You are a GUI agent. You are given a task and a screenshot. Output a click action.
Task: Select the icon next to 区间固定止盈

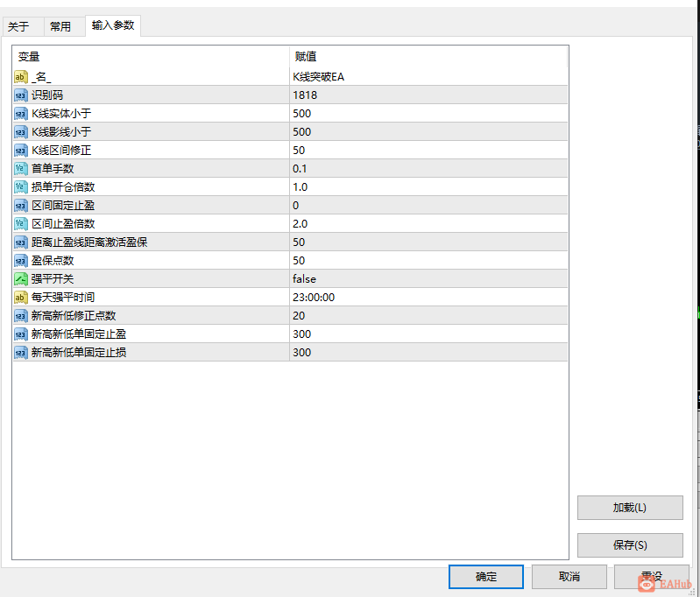[20, 205]
